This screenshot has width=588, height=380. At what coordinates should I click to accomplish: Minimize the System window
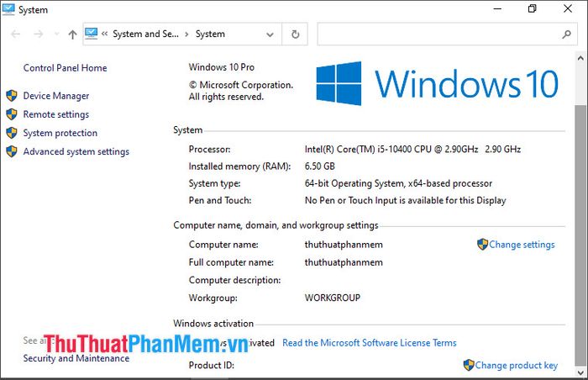497,9
